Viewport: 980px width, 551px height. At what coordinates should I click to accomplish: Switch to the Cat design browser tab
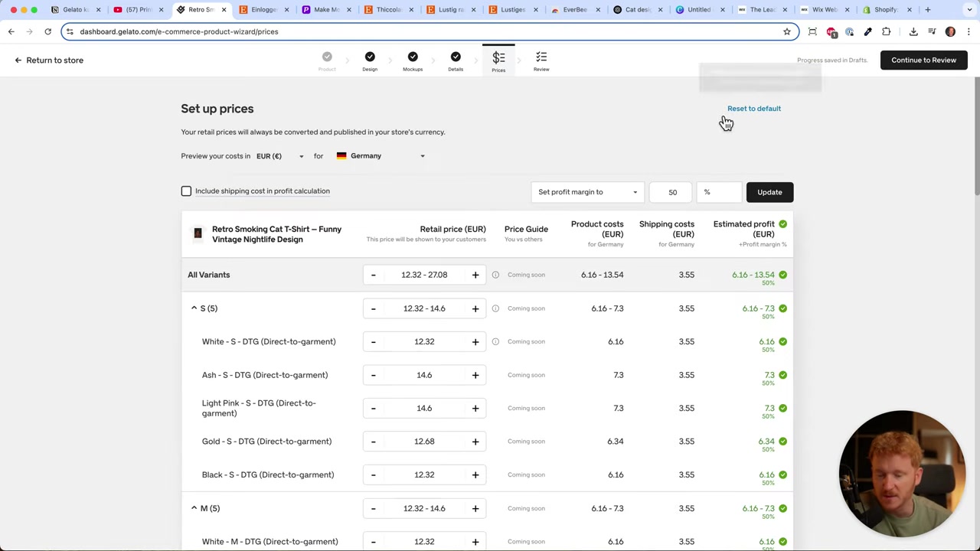[x=637, y=9]
